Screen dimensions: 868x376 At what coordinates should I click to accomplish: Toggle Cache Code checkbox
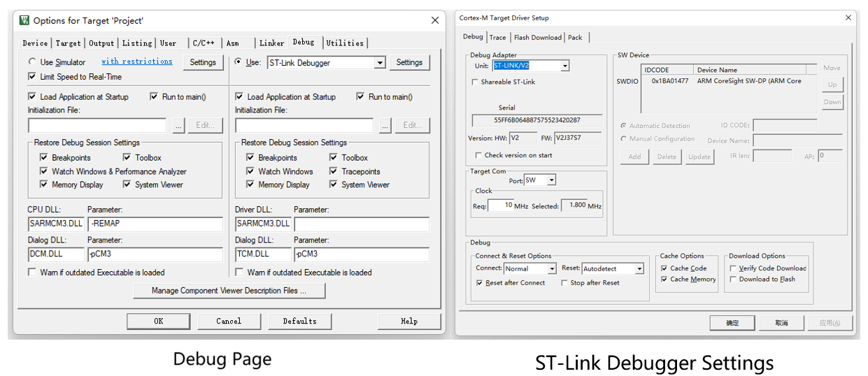pos(664,268)
